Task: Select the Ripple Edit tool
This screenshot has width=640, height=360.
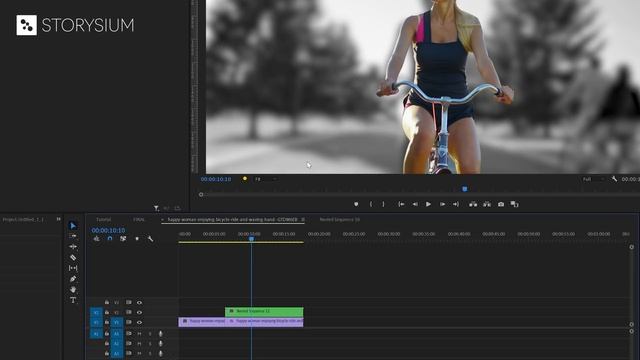Action: pos(73,247)
